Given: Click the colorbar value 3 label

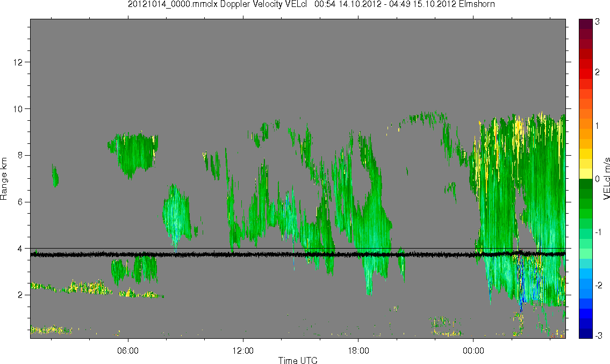Looking at the screenshot, I should 598,22.
